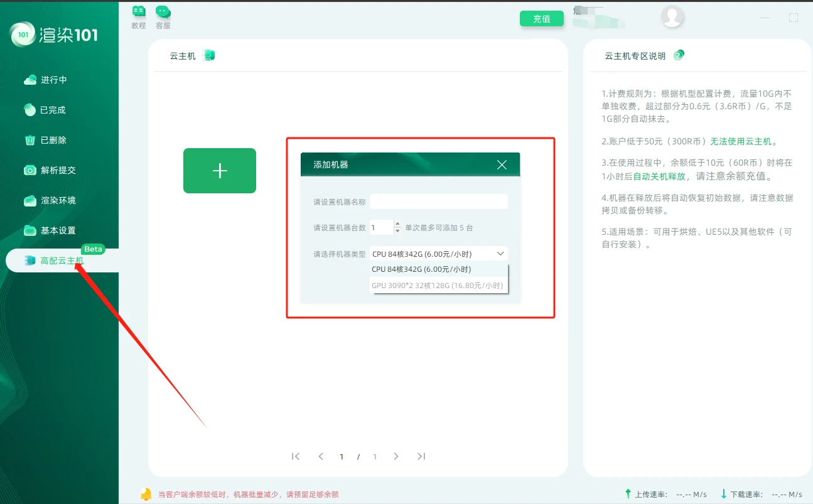Screen dimensions: 813x504
Task: Open 已完成 in the sidebar
Action: coord(45,110)
